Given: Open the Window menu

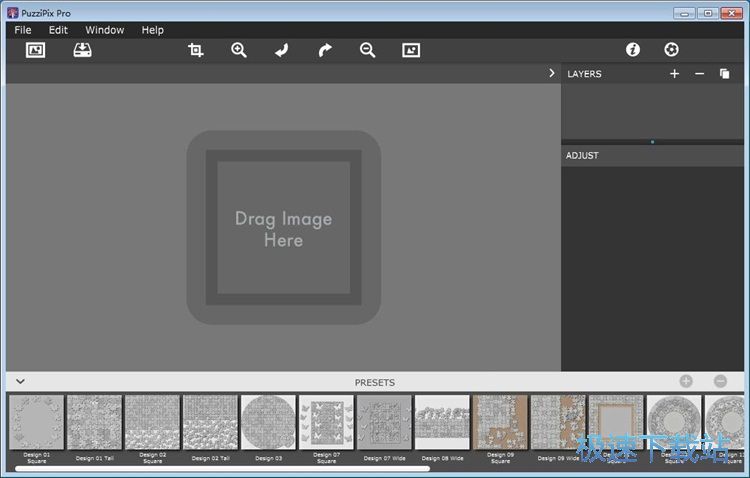Looking at the screenshot, I should 105,30.
